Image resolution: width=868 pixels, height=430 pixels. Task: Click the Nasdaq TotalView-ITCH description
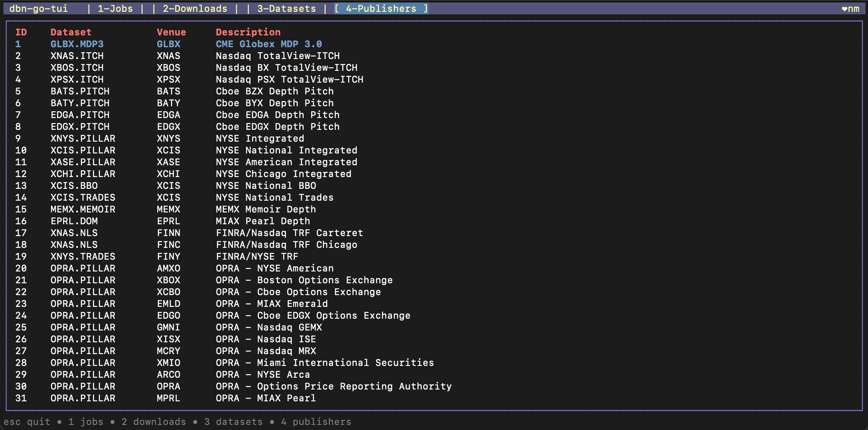point(278,56)
